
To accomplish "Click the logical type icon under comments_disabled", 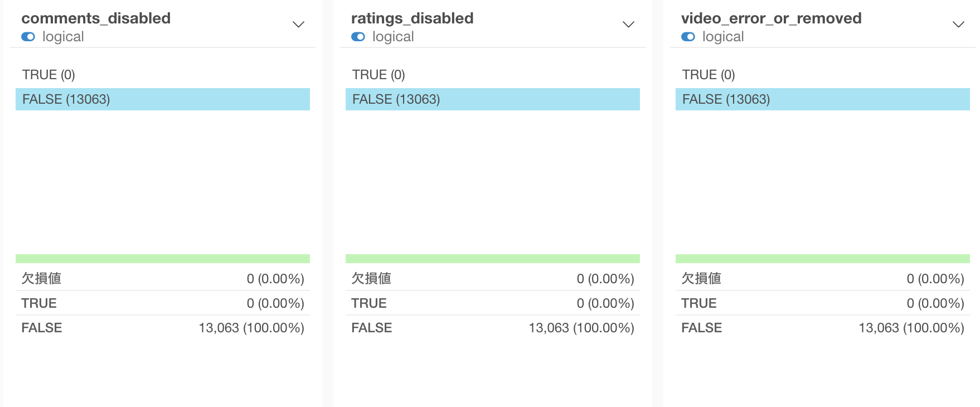I will (x=28, y=37).
